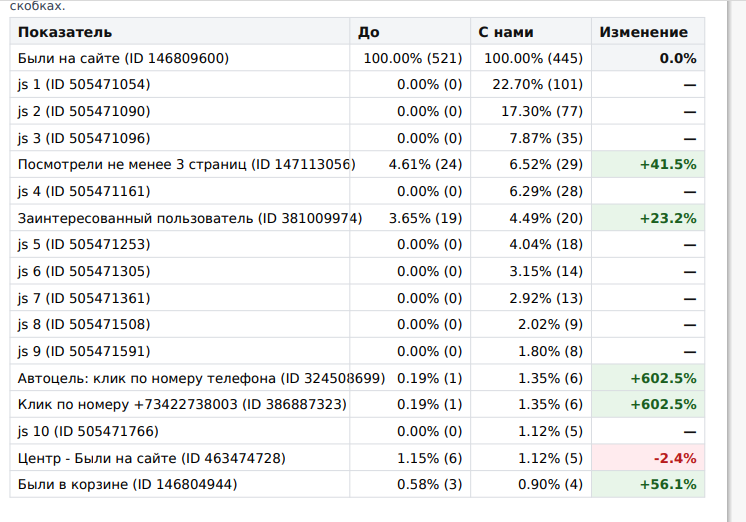Click the +56.1% change value
Image resolution: width=746 pixels, height=522 pixels.
pyautogui.click(x=667, y=485)
